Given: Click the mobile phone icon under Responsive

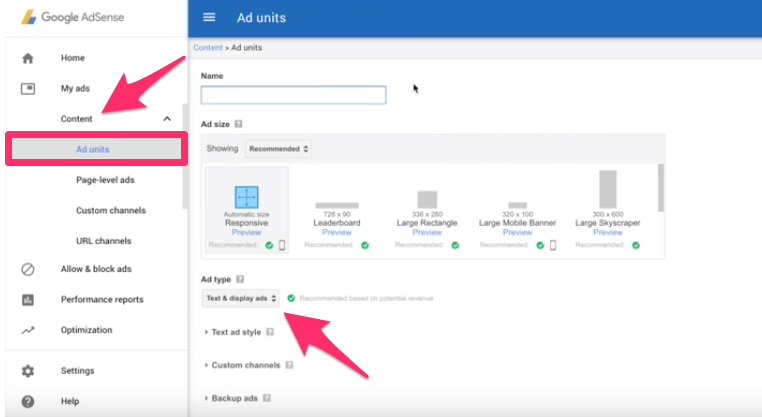Looking at the screenshot, I should 282,245.
